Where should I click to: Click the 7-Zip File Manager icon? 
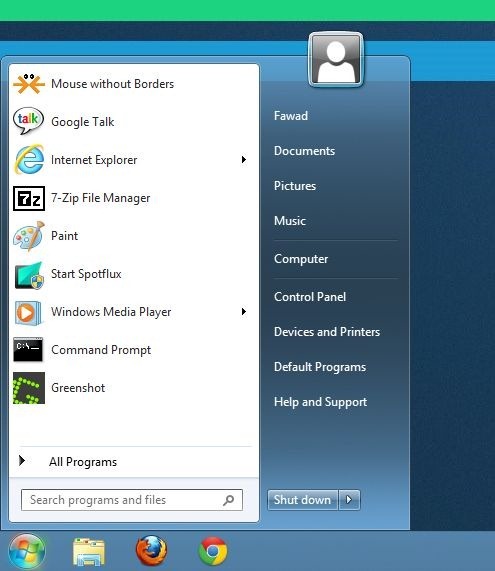tap(29, 198)
